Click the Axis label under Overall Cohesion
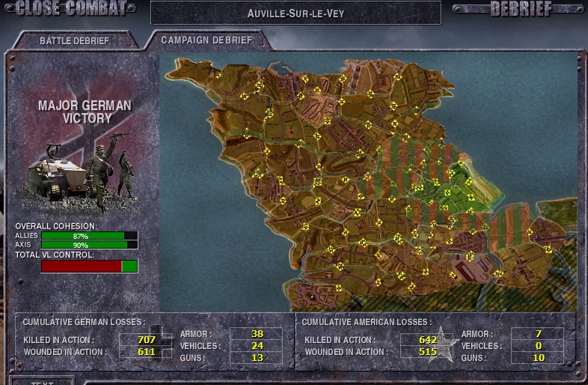 [x=23, y=244]
